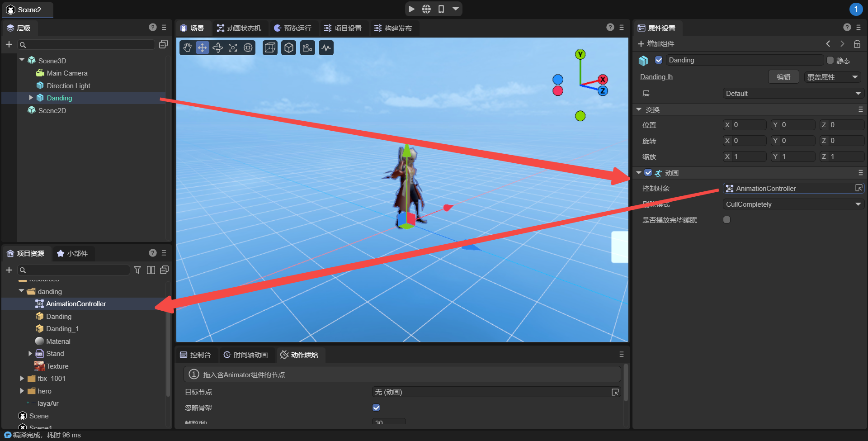868x441 pixels.
Task: Click the camera settings icon in scene toolbar
Action: click(308, 47)
